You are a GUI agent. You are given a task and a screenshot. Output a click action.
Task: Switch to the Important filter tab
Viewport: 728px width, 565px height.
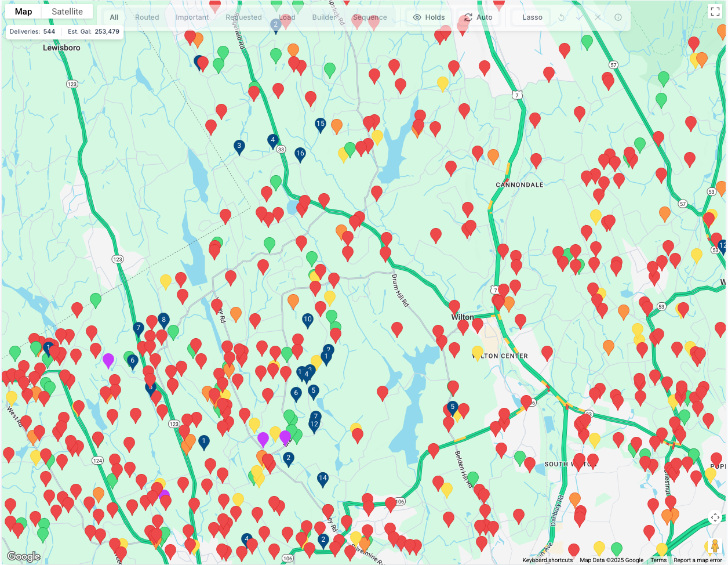tap(192, 17)
